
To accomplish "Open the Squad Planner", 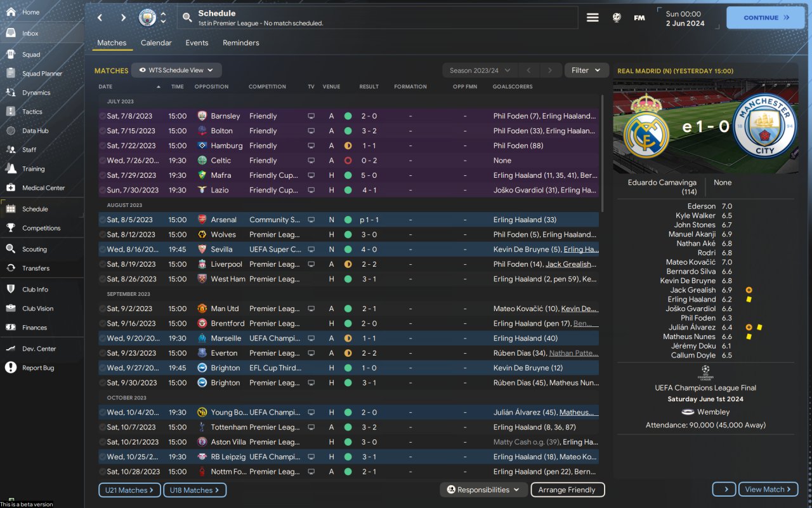I will tap(42, 74).
